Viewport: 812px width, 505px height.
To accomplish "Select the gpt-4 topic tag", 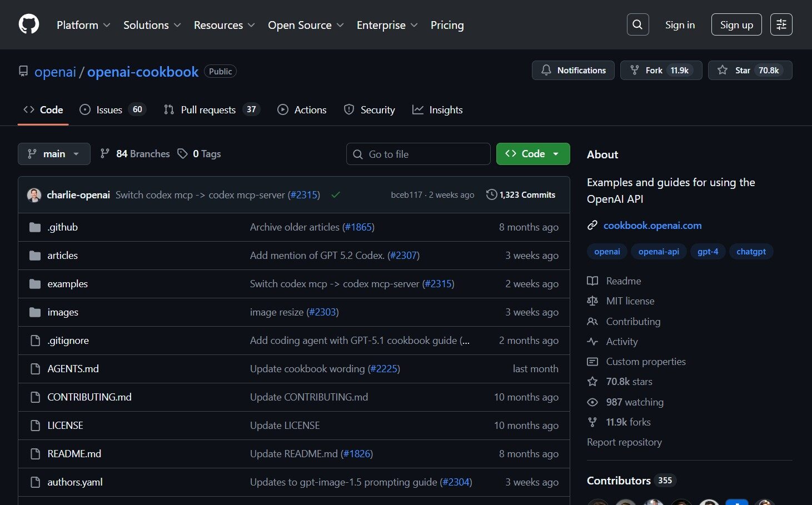I will click(x=708, y=252).
